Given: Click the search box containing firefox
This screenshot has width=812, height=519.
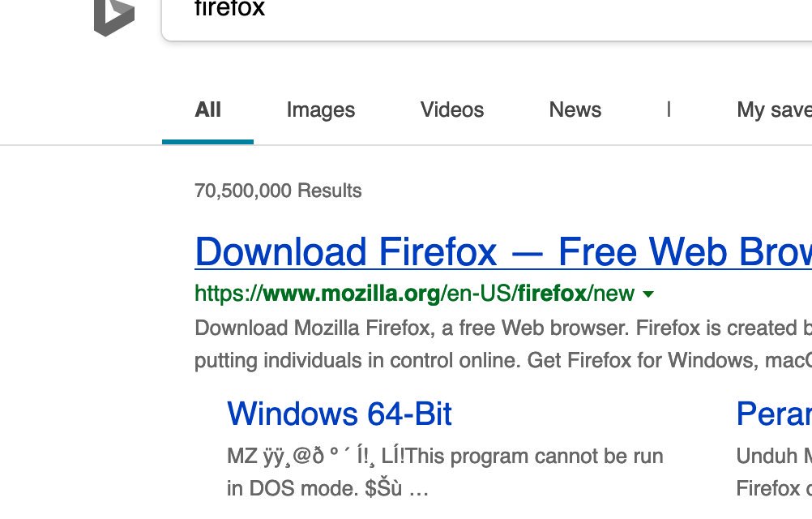Looking at the screenshot, I should coord(487,19).
